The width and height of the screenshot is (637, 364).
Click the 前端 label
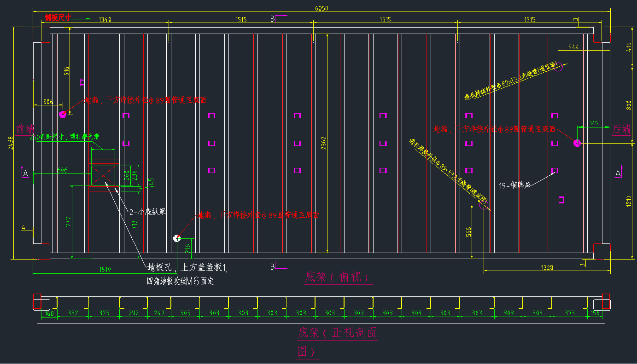point(25,129)
